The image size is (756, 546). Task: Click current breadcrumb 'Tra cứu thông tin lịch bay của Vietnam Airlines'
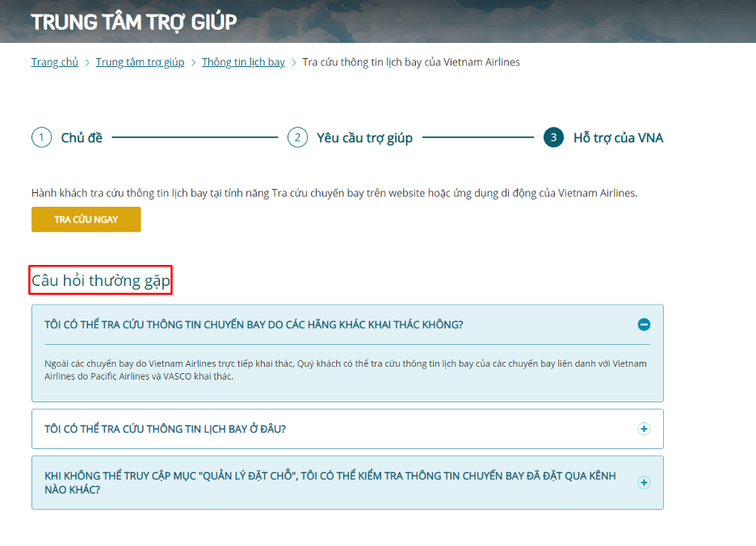[411, 62]
